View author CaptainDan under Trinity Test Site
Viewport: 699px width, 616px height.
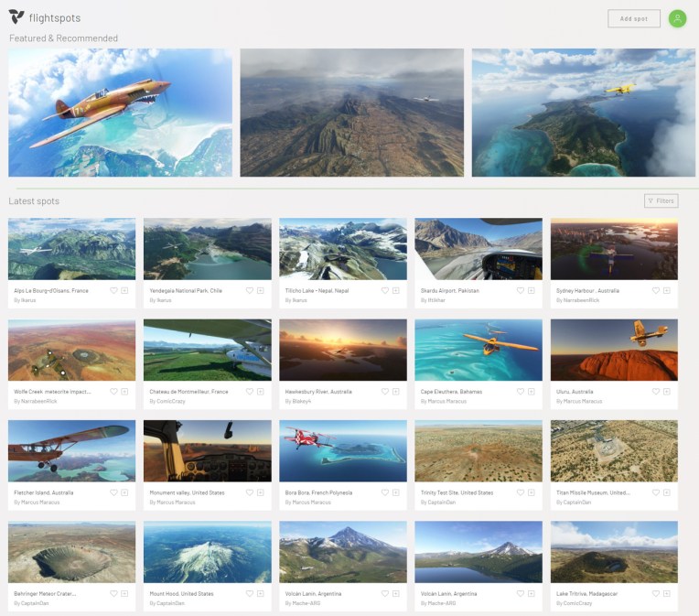[x=440, y=503]
